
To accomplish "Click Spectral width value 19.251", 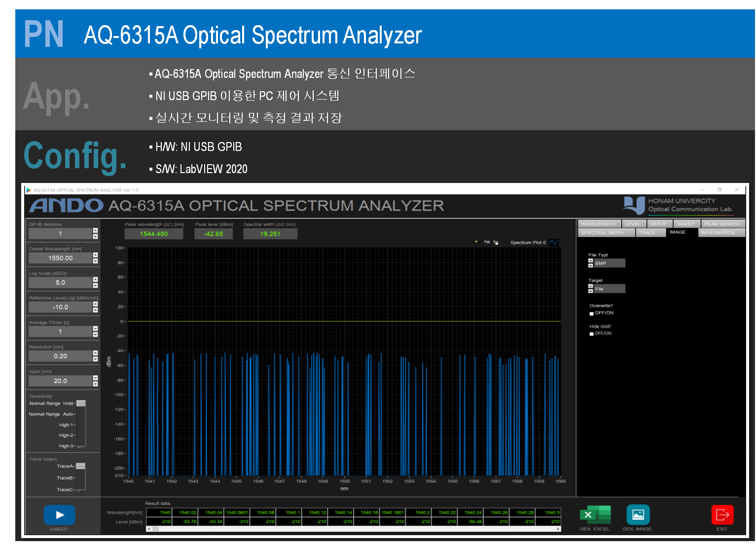I will (270, 234).
